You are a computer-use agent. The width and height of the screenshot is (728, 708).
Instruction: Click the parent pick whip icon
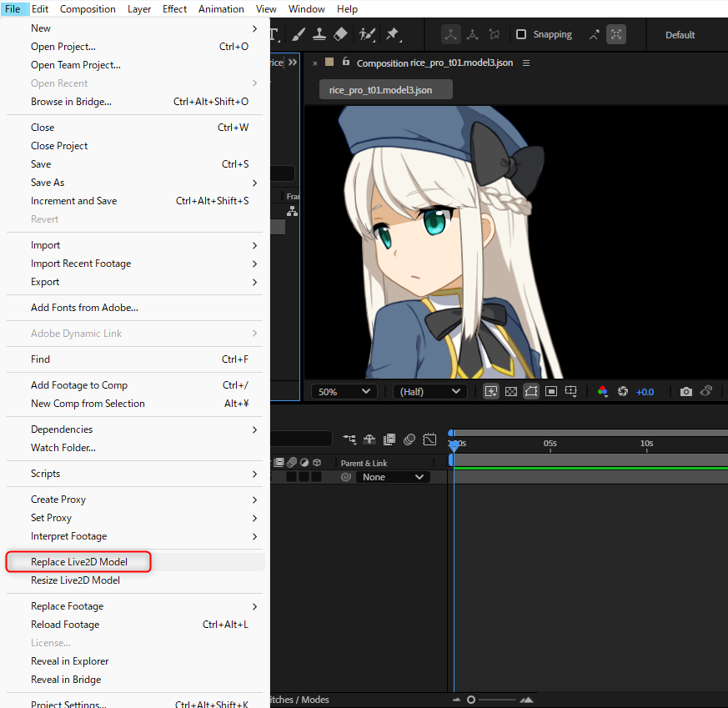(346, 477)
